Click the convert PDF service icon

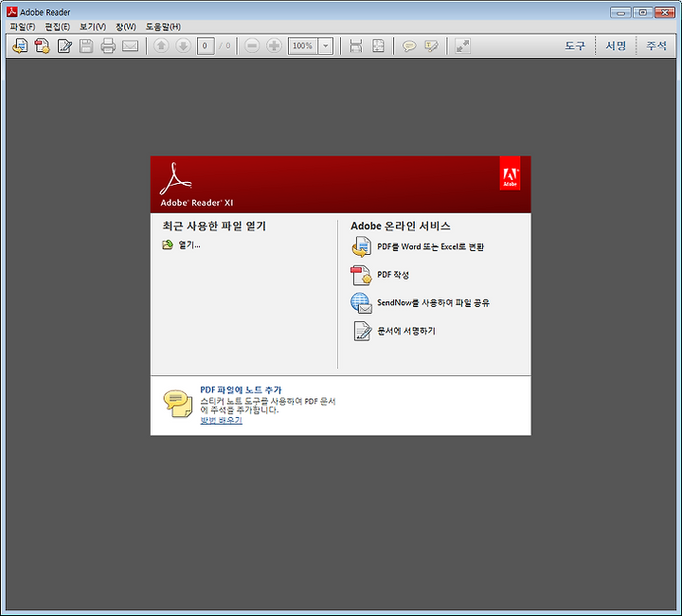(361, 246)
